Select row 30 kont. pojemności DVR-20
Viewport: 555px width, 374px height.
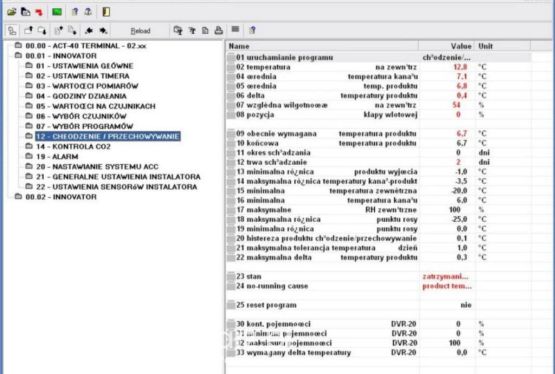(378, 324)
